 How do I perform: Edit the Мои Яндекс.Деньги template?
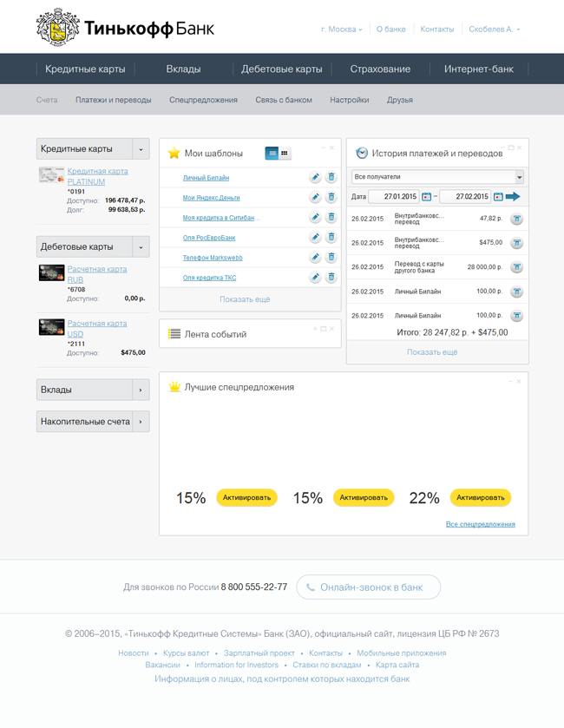315,197
